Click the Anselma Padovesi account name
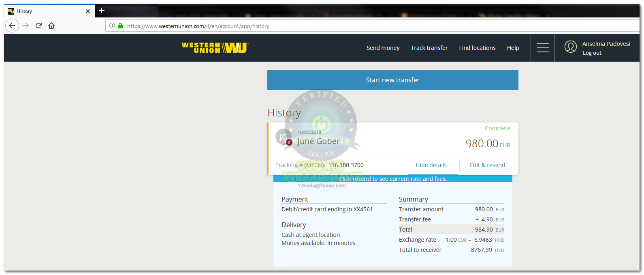 tap(606, 44)
